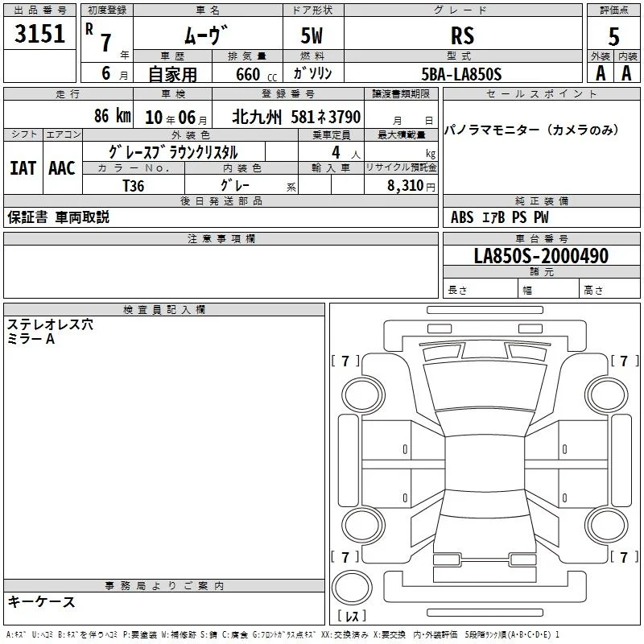The width and height of the screenshot is (644, 644).
Task: Click the front-right wheel circle in diagram
Action: pos(607,395)
